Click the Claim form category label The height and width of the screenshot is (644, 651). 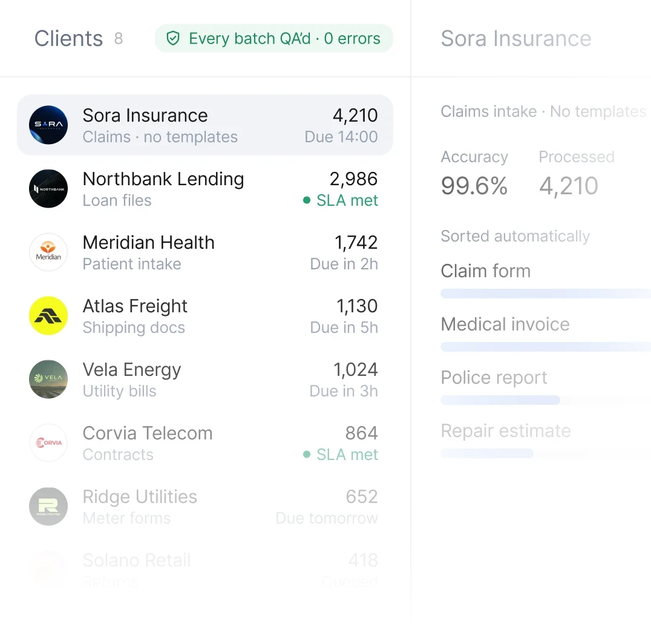click(485, 271)
